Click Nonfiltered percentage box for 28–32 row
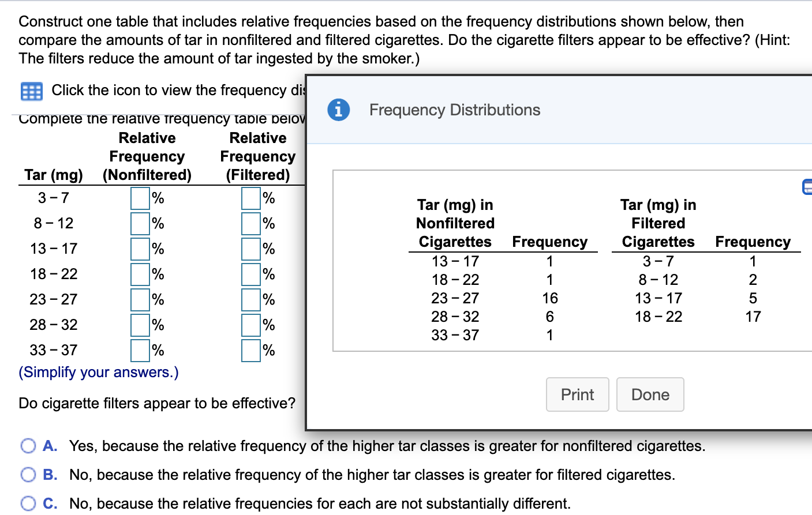Screen dimensions: 812x515 [x=140, y=325]
